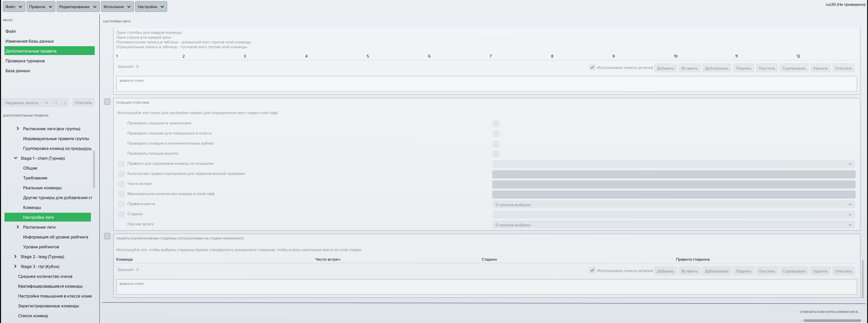The image size is (868, 323).
Task: Select Список команд item
Action: tap(33, 316)
